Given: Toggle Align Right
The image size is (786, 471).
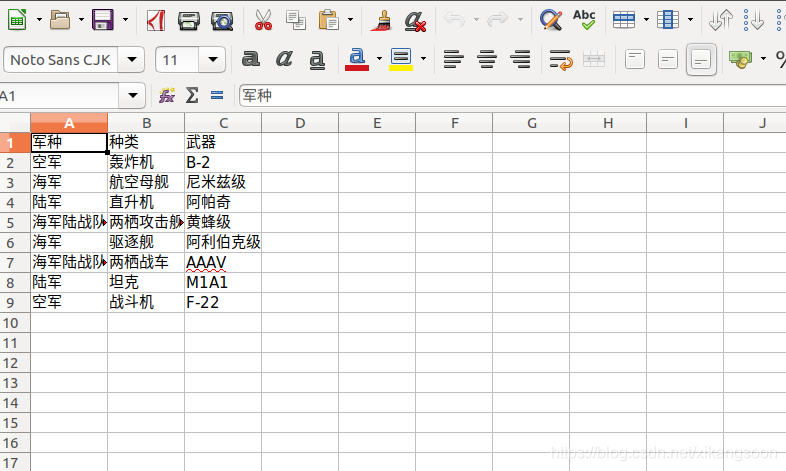Looking at the screenshot, I should click(x=520, y=60).
